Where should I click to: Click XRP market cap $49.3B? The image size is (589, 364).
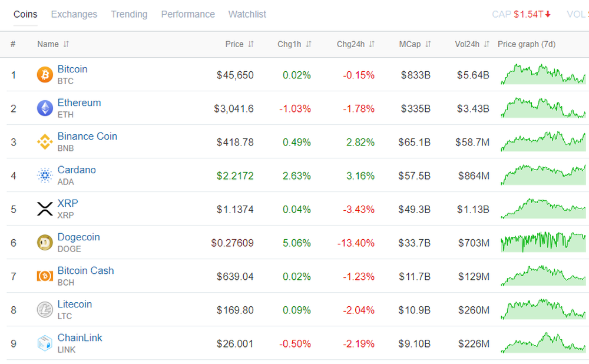point(414,209)
